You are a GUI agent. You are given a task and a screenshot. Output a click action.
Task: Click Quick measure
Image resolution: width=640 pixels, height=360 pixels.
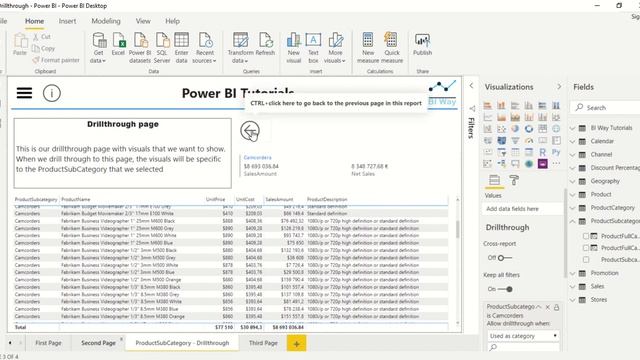(x=392, y=48)
